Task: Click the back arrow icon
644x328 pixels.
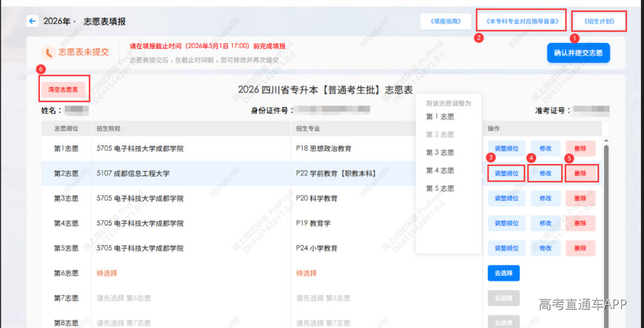Action: tap(32, 21)
